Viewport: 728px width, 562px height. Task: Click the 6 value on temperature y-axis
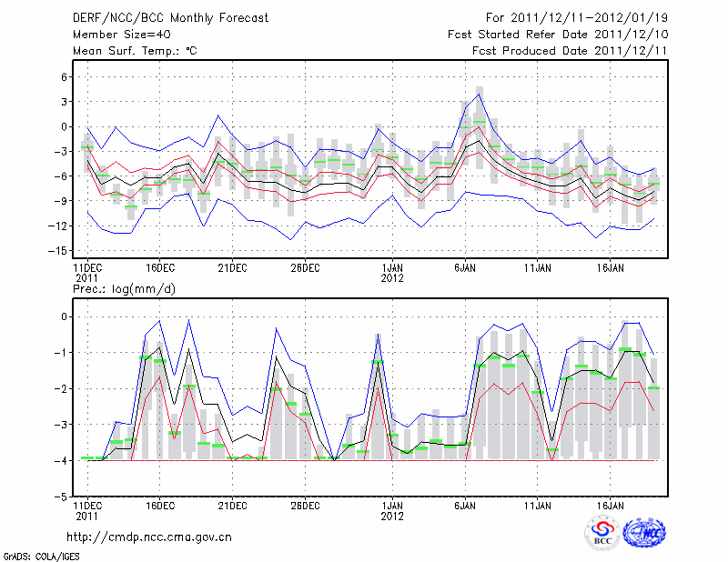(64, 77)
